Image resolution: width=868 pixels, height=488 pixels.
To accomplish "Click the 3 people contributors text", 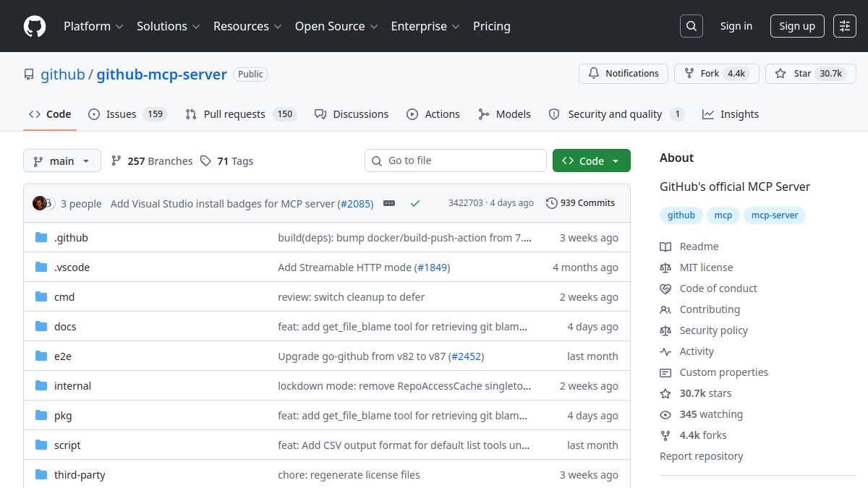I will coord(81,204).
